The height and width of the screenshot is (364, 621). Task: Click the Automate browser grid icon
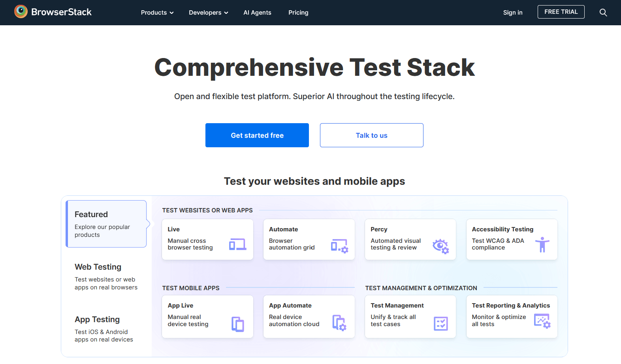coord(339,246)
